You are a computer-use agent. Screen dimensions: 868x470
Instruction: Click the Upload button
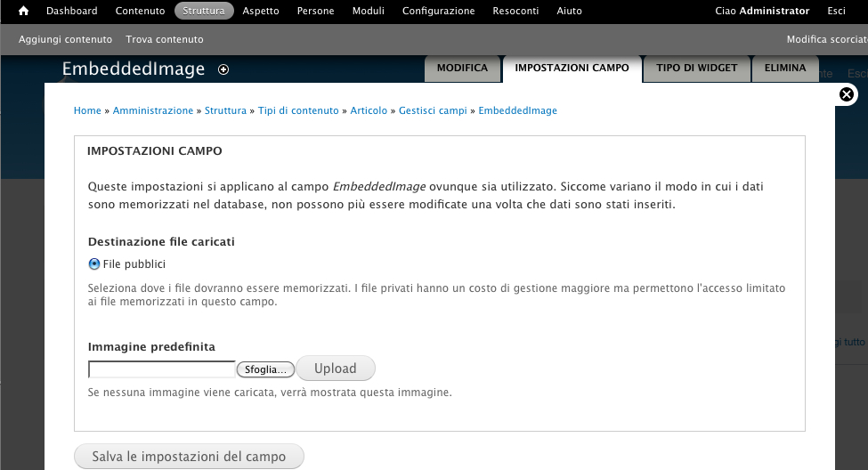pyautogui.click(x=336, y=369)
